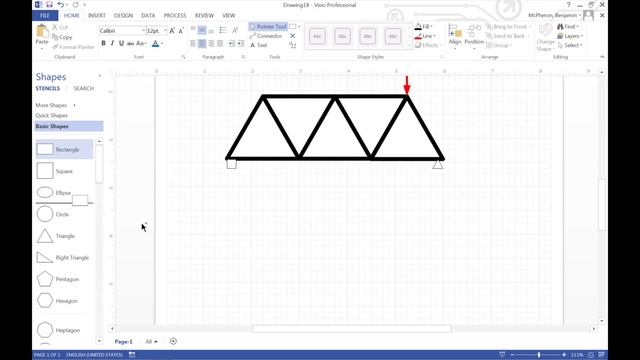Open the FILE tab
The image size is (640, 360).
tap(45, 16)
